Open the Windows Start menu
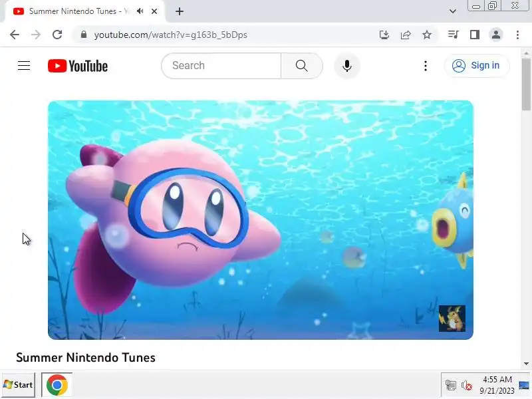The image size is (532, 399). coord(19,385)
